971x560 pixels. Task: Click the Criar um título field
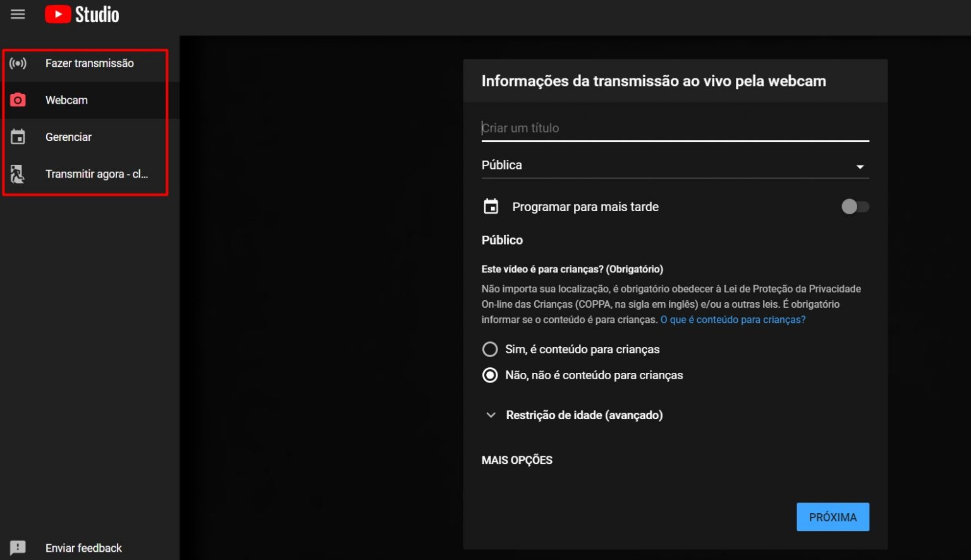pyautogui.click(x=675, y=128)
